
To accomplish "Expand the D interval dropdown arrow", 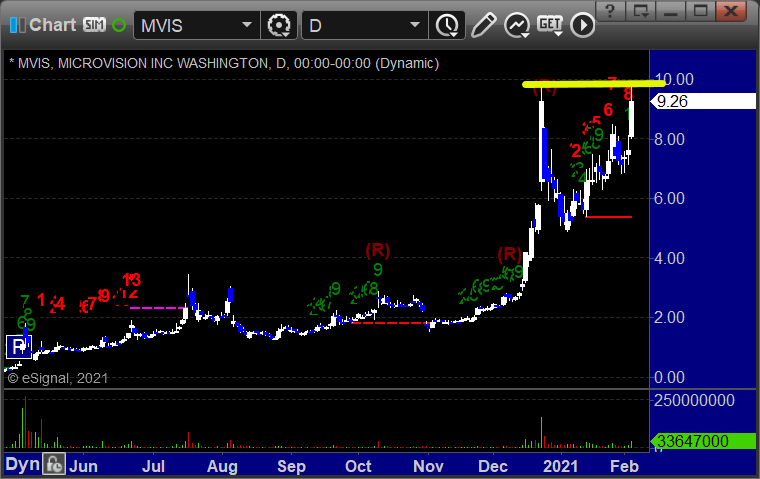I will (415, 25).
